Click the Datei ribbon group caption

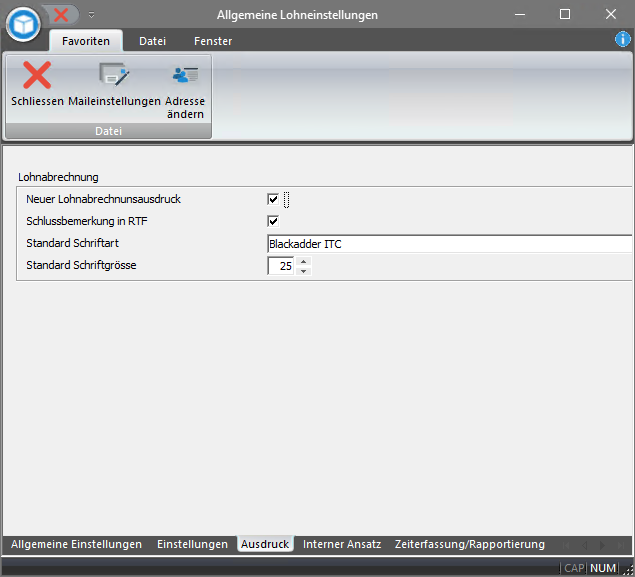[x=109, y=131]
